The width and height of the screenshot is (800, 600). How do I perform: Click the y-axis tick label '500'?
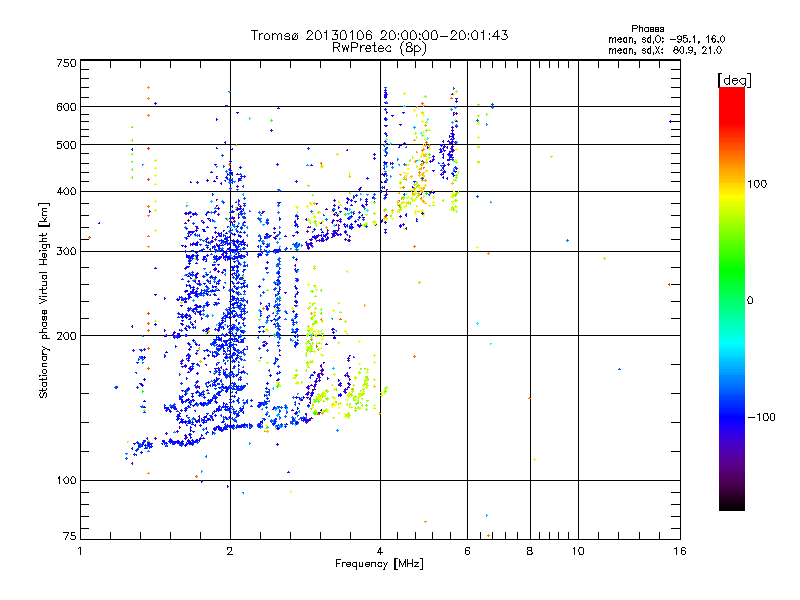click(66, 145)
